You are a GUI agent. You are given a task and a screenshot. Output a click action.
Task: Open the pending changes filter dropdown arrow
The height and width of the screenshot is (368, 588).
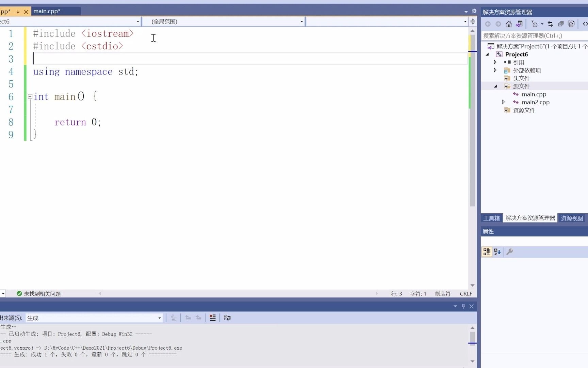coord(542,24)
